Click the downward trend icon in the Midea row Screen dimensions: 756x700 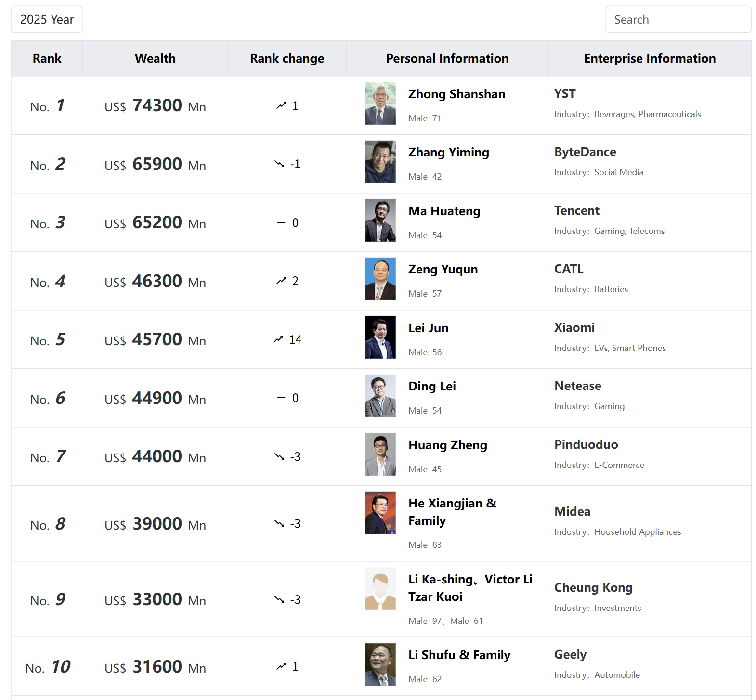tap(279, 523)
